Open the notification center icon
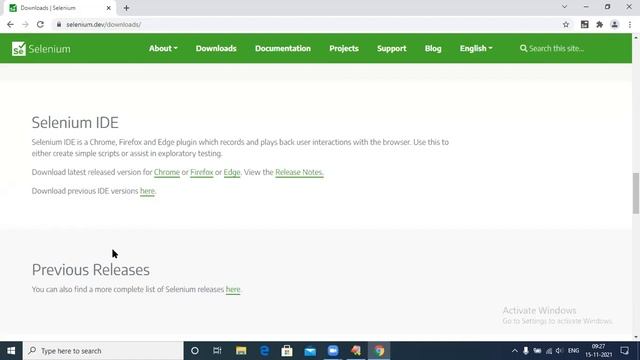The height and width of the screenshot is (360, 640). point(624,351)
